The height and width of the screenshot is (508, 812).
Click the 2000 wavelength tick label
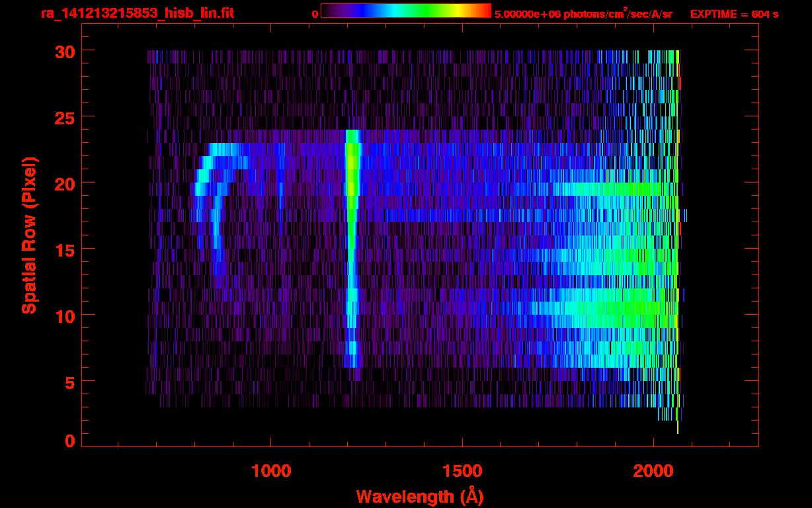(x=653, y=471)
